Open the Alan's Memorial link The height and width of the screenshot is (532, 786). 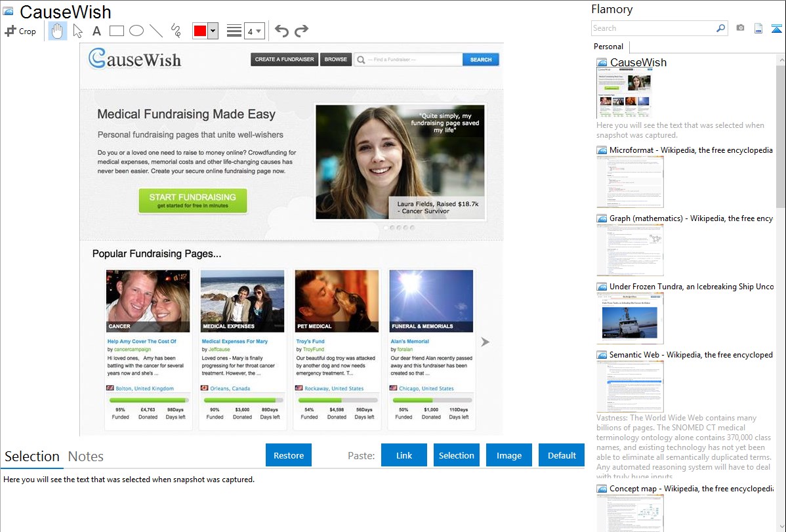[x=409, y=342]
